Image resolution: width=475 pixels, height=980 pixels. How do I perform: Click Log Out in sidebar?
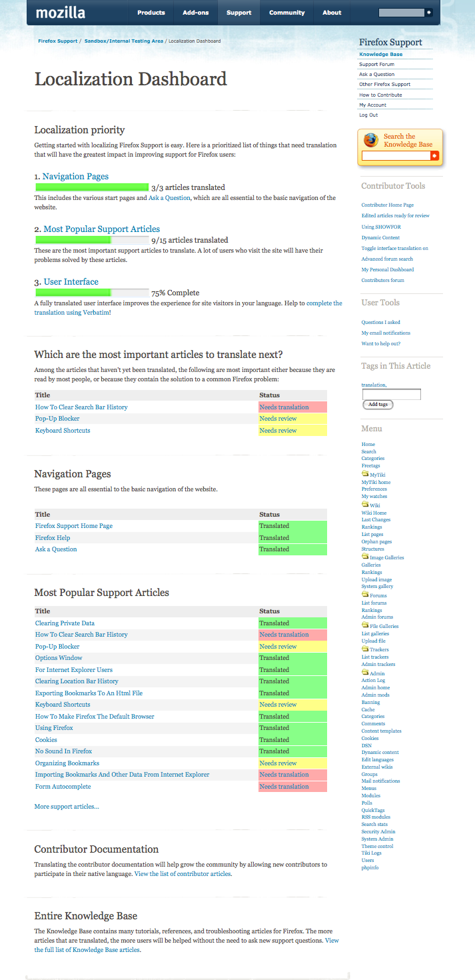point(368,115)
